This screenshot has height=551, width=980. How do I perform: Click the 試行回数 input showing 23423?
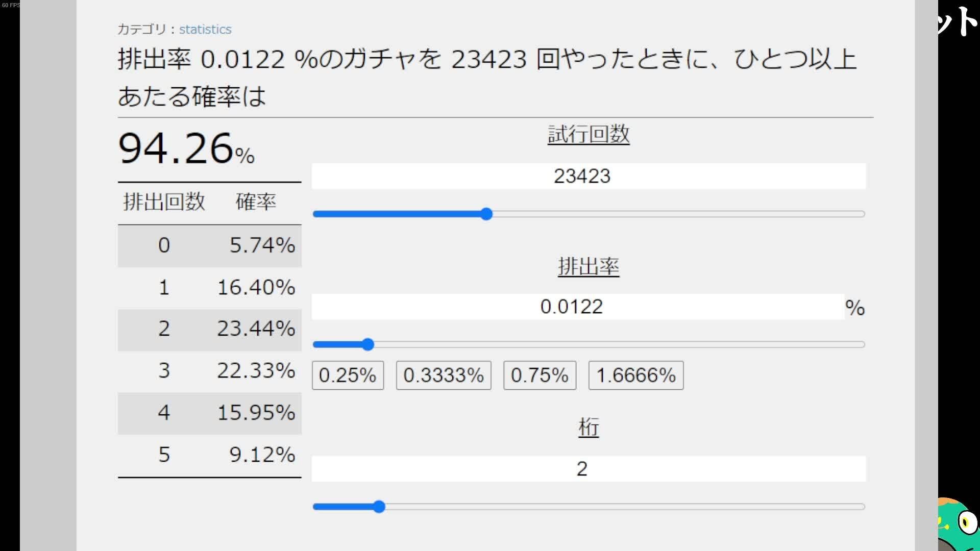pos(587,176)
